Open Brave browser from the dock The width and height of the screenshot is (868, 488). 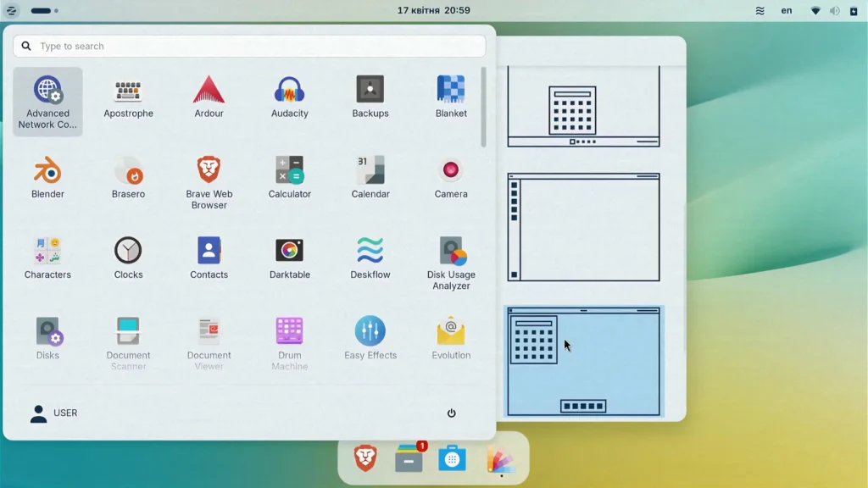click(365, 458)
